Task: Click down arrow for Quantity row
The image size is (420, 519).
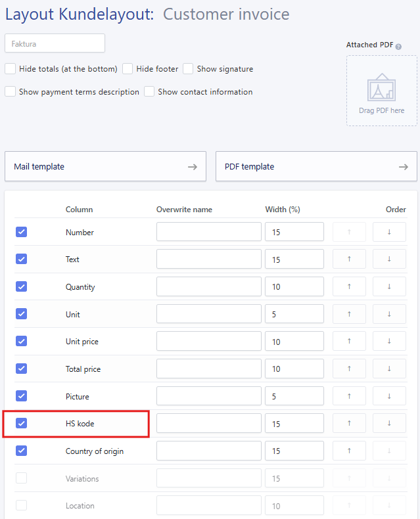Action: tap(389, 287)
